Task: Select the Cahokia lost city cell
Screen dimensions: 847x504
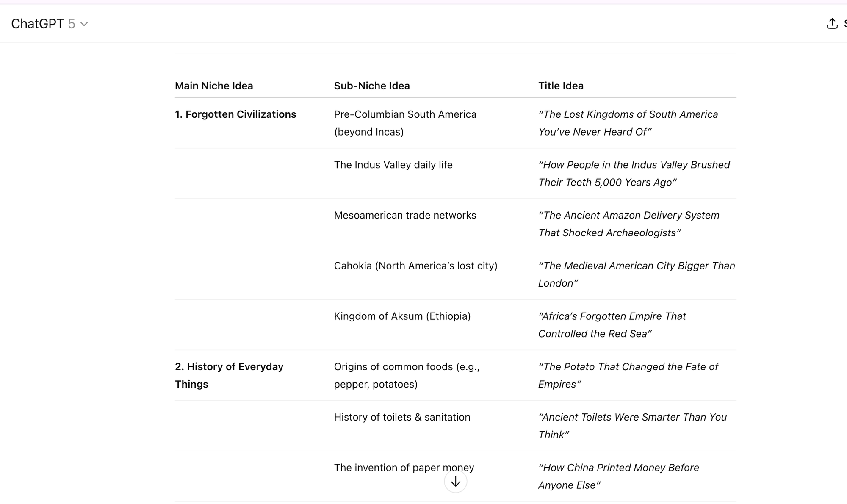Action: [x=415, y=266]
